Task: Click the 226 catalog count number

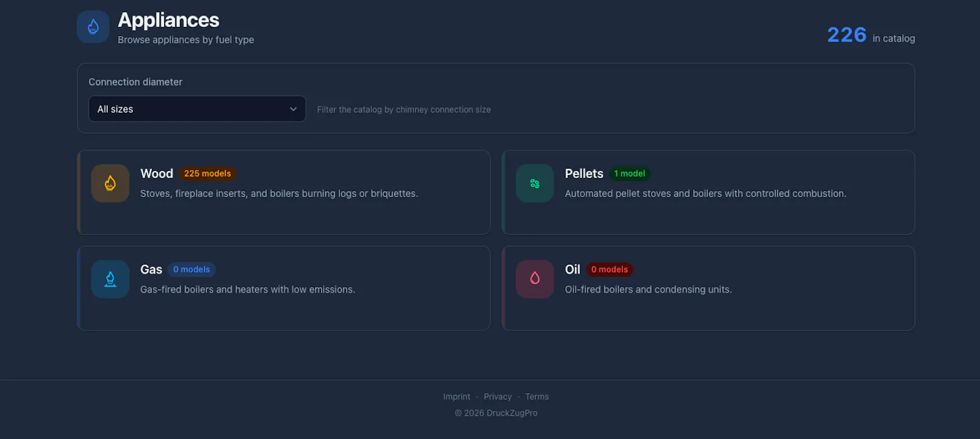Action: click(847, 35)
